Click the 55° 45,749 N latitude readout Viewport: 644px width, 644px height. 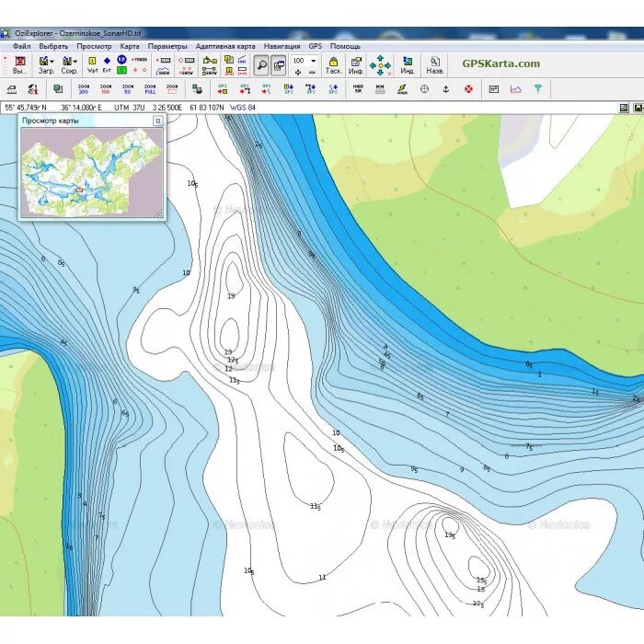point(26,108)
